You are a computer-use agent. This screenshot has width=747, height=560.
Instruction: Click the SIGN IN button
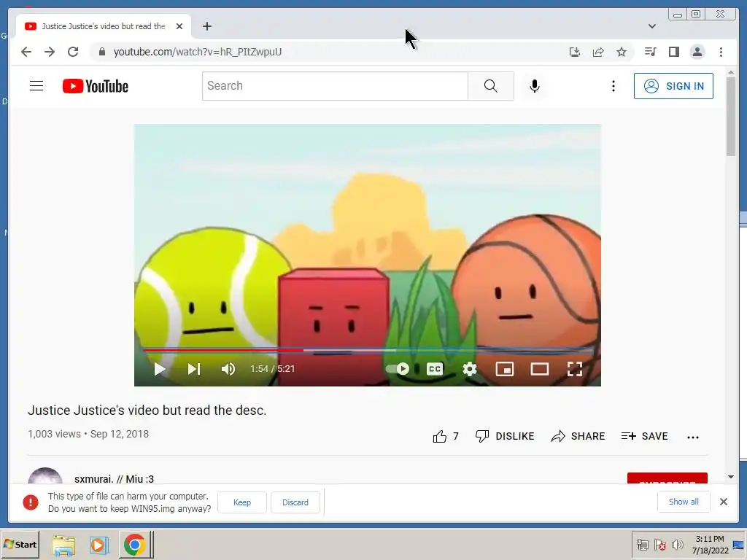click(673, 86)
